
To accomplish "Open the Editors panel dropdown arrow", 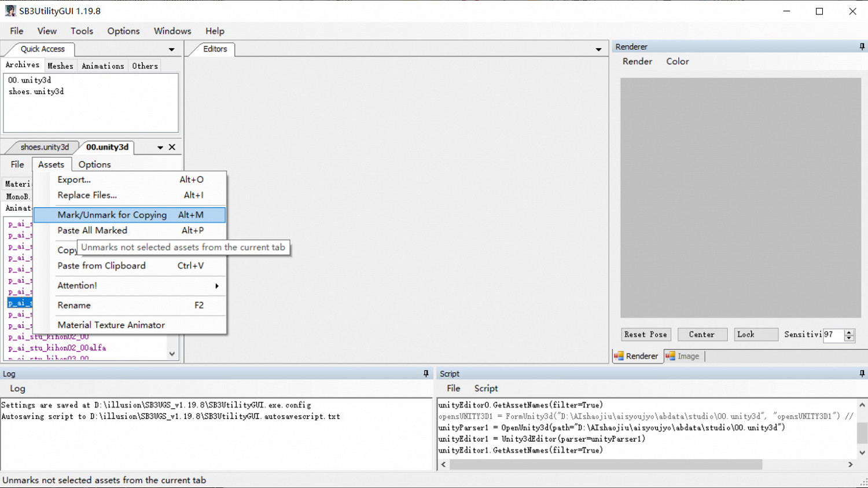I will 598,50.
